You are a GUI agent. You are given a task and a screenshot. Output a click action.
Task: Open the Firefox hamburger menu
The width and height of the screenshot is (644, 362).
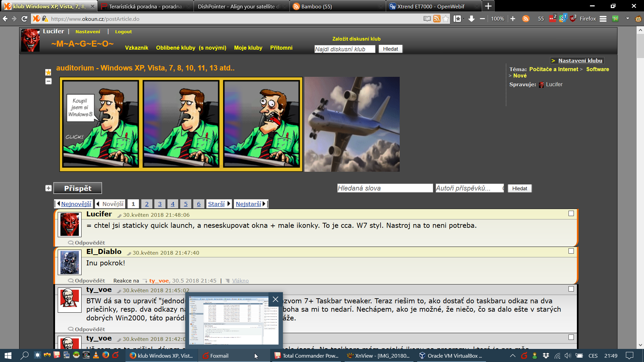point(603,19)
